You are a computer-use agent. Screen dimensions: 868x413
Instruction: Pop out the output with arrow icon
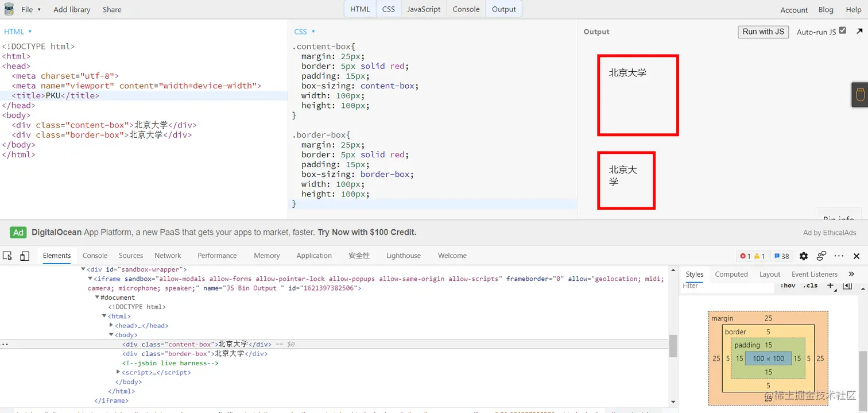pos(859,32)
